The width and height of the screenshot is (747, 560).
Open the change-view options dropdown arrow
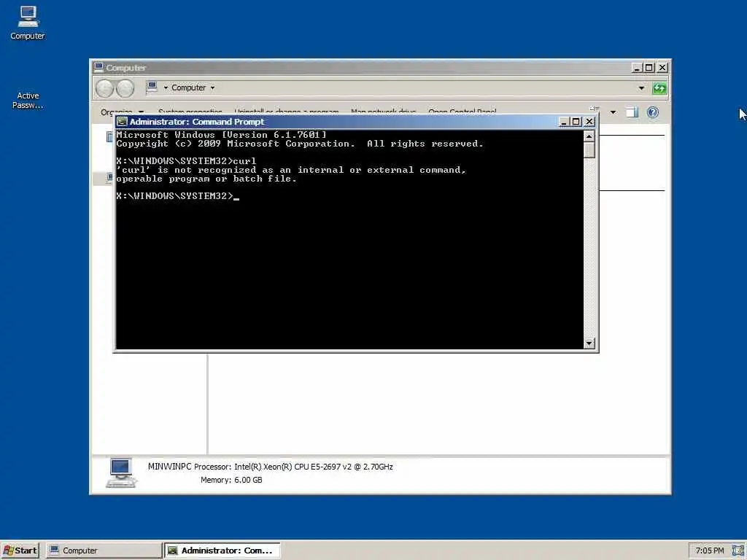pyautogui.click(x=613, y=112)
